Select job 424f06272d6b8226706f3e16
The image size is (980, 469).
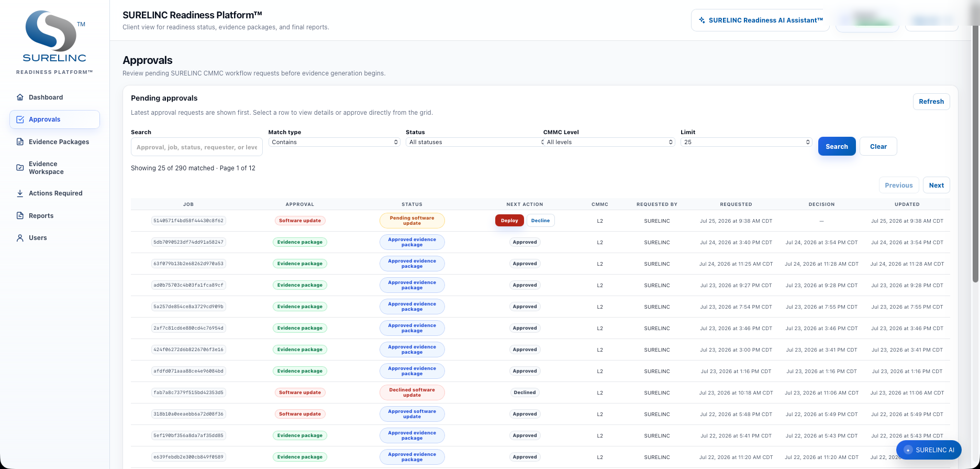click(x=188, y=350)
